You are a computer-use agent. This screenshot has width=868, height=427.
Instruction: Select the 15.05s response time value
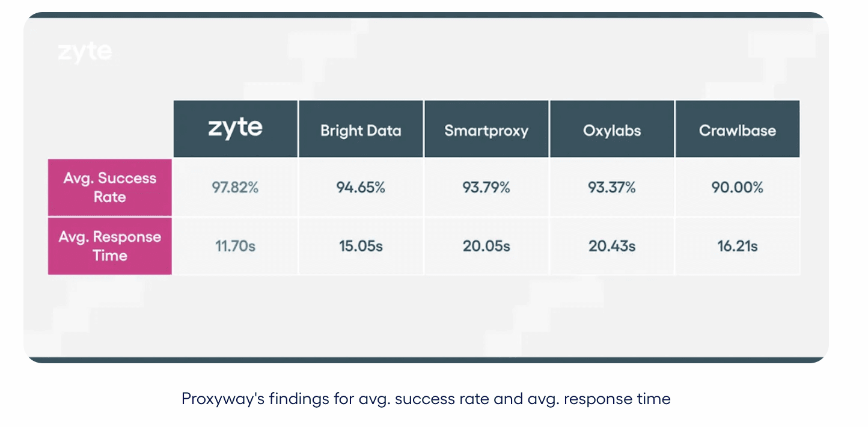[361, 246]
